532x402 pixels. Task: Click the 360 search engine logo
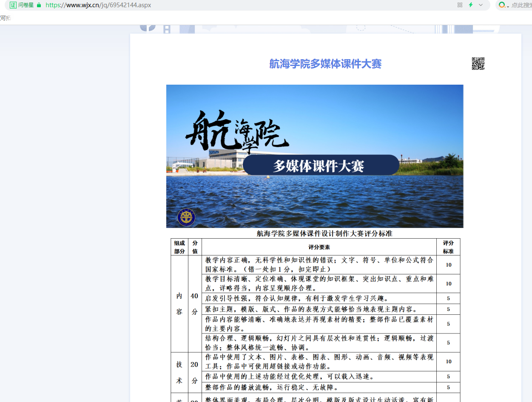[x=502, y=5]
